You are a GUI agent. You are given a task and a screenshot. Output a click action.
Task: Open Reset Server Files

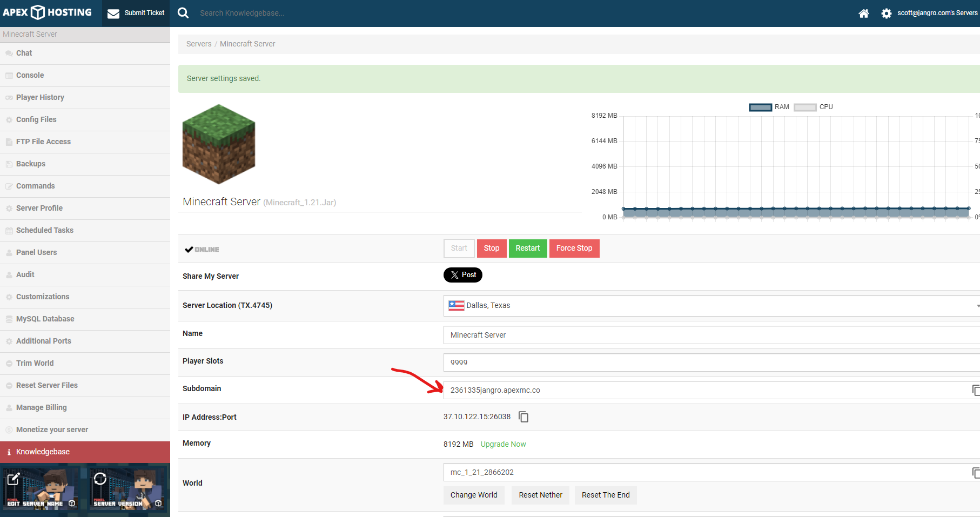pyautogui.click(x=85, y=385)
